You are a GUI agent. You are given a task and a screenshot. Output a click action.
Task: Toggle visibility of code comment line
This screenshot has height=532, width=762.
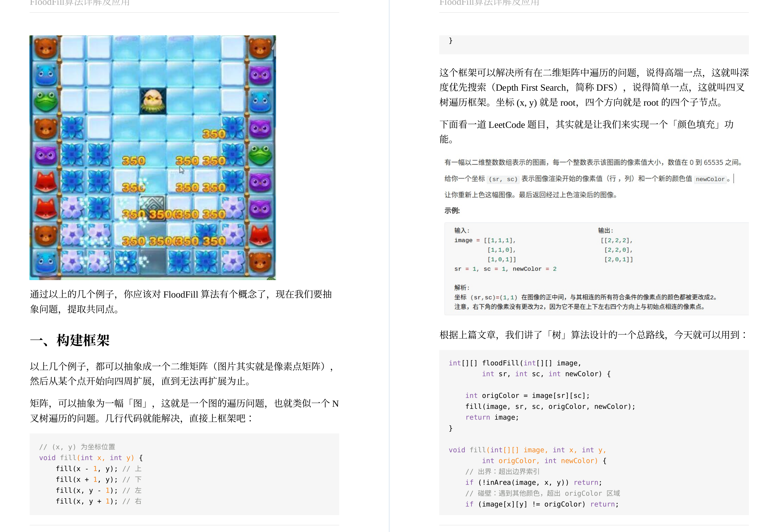tap(75, 446)
